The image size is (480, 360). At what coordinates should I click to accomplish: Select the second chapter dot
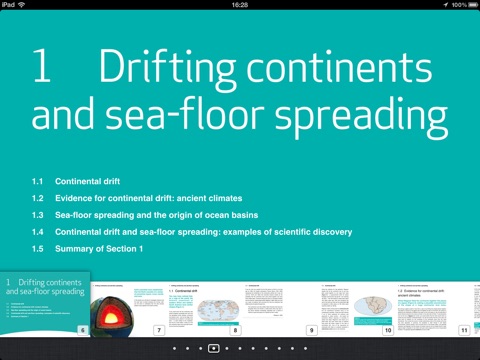click(x=187, y=348)
